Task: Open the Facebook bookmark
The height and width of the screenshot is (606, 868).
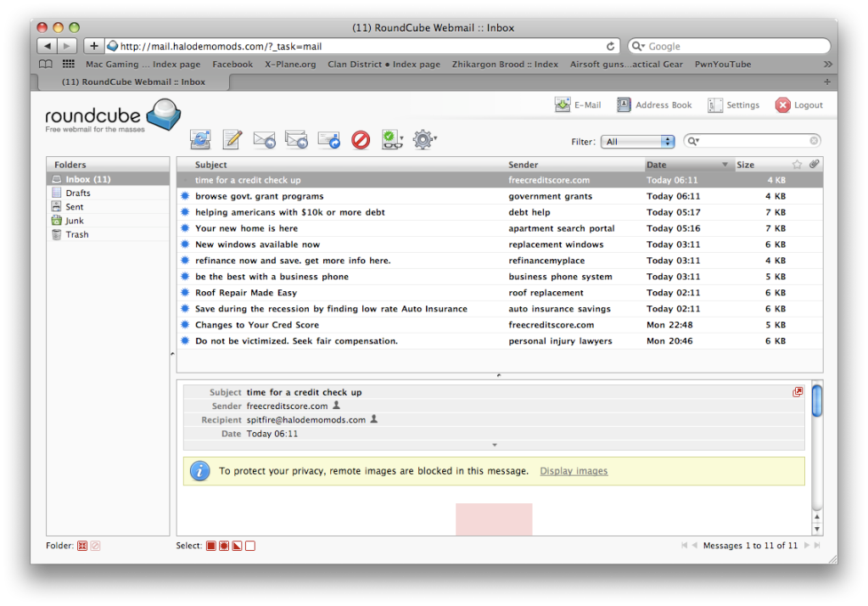Action: 232,64
